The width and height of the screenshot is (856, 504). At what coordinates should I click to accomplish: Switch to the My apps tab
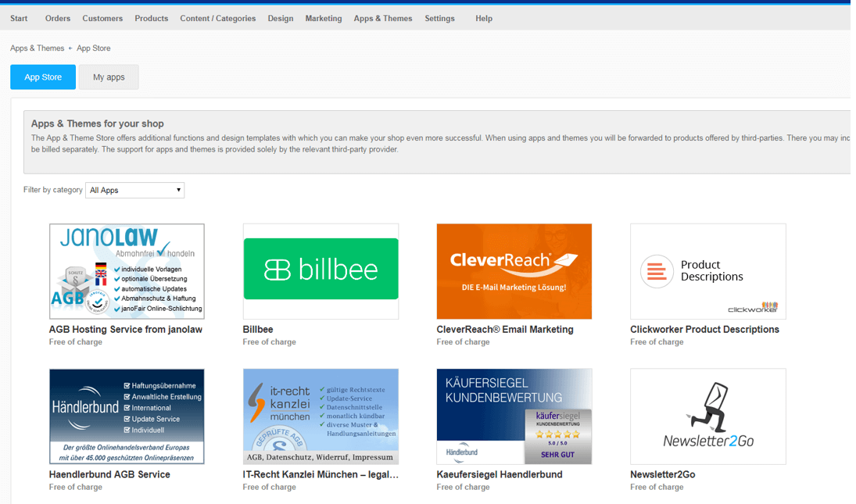(109, 77)
